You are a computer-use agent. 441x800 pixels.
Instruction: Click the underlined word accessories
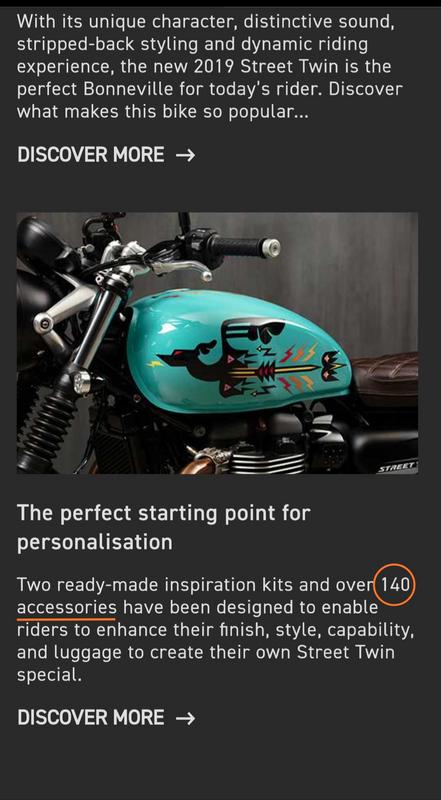[x=66, y=607]
